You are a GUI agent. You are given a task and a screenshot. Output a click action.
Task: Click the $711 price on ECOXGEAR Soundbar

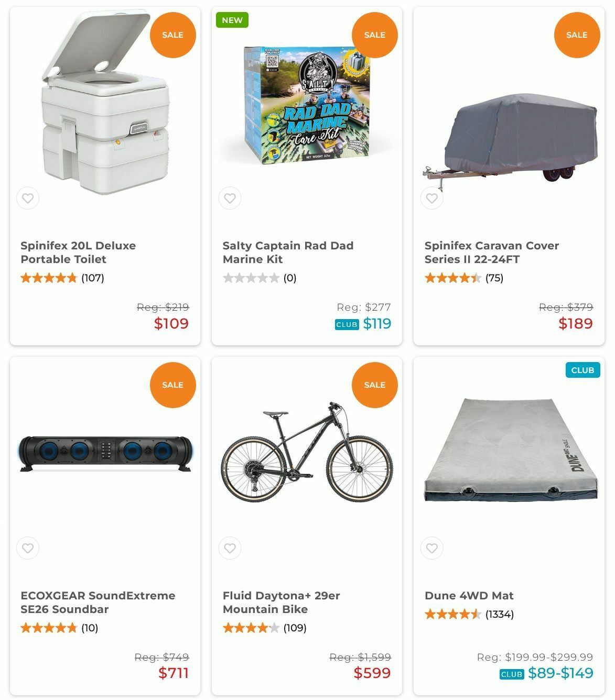[x=173, y=673]
